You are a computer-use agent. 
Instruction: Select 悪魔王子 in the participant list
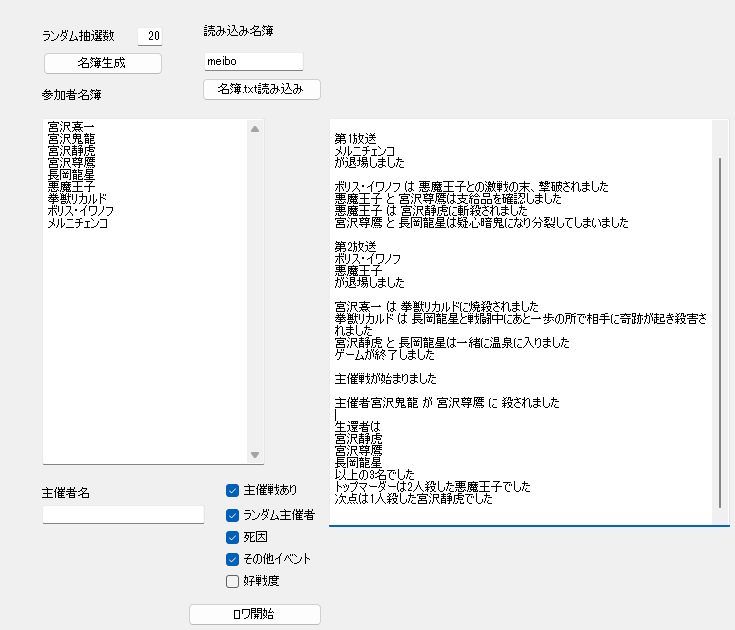pos(71,187)
